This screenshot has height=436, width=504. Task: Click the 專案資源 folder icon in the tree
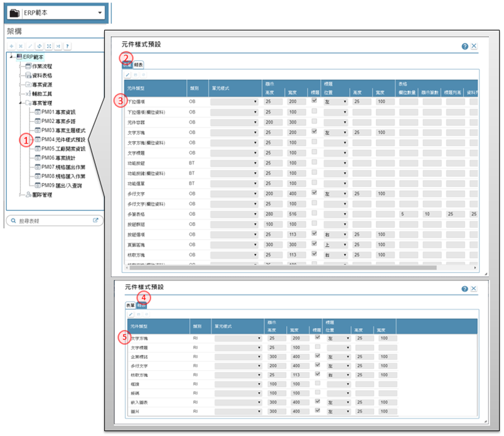coord(28,85)
